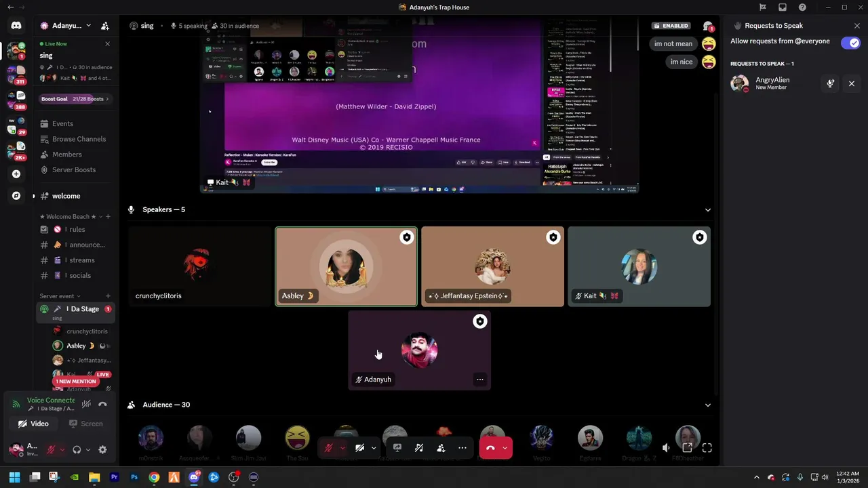Open the Boost Goal 21/28 Boosts bar

tap(75, 99)
